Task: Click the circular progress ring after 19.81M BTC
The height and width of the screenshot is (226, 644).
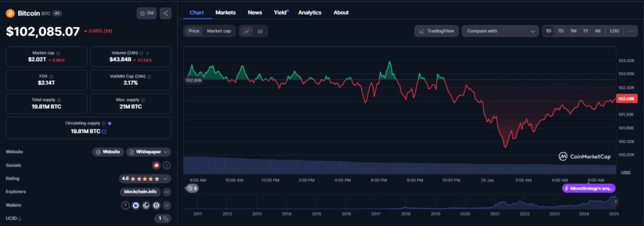Action: [104, 132]
